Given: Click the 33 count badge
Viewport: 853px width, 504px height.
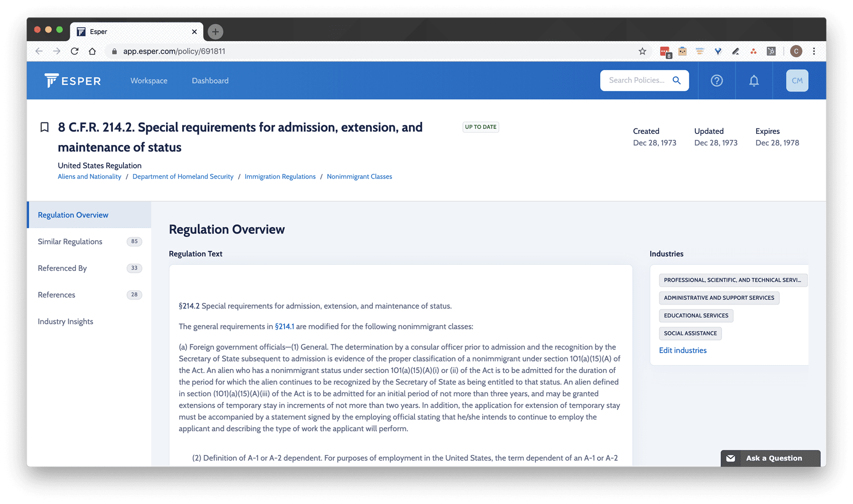Looking at the screenshot, I should [134, 268].
